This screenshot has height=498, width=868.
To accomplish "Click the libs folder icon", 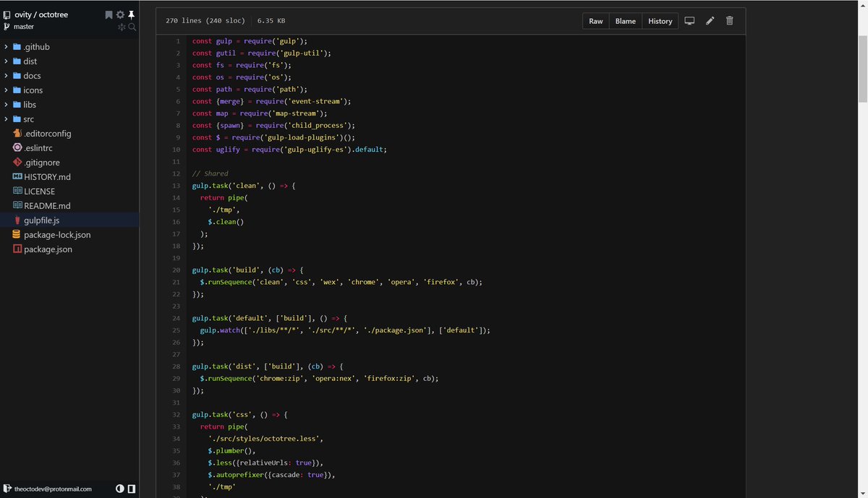I will [17, 105].
